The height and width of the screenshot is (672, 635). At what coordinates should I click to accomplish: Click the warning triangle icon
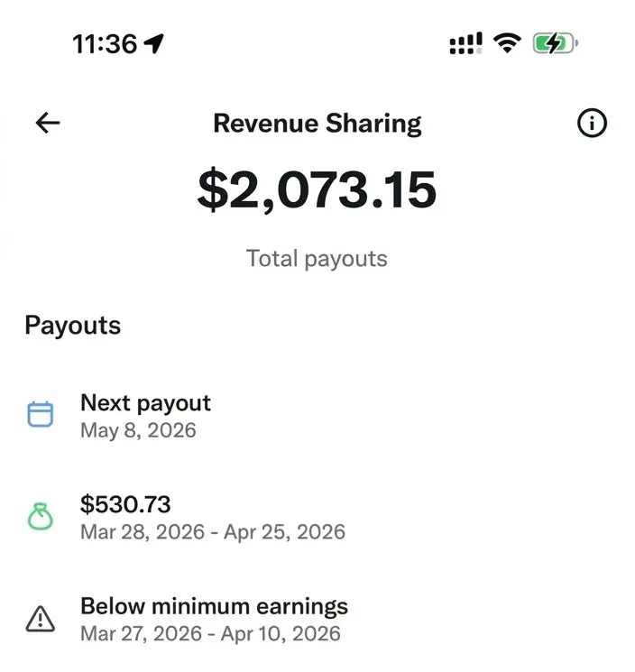coord(41,618)
